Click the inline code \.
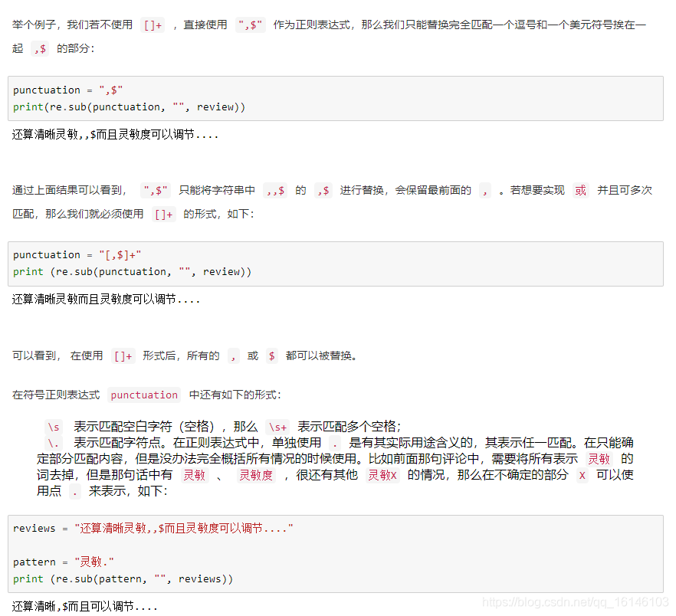 click(54, 443)
